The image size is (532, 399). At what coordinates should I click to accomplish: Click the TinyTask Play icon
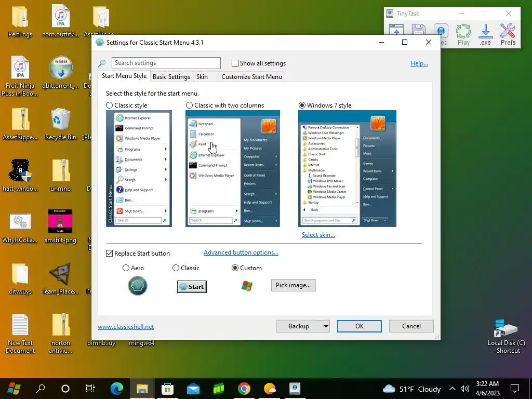(x=463, y=34)
